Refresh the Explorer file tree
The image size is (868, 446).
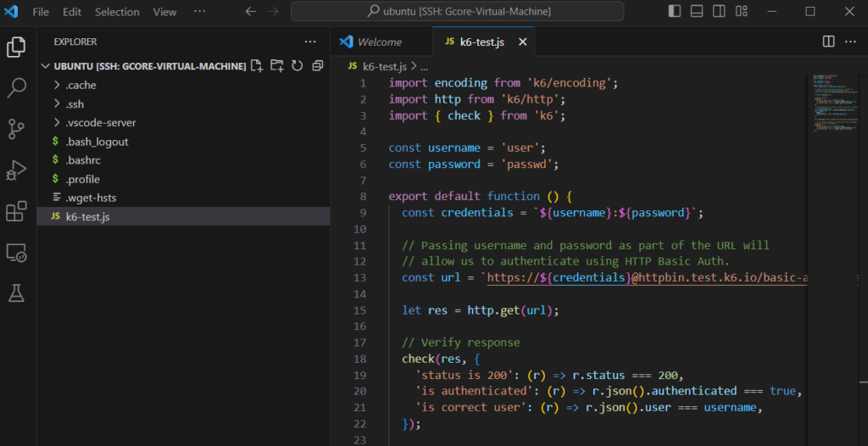pyautogui.click(x=298, y=66)
